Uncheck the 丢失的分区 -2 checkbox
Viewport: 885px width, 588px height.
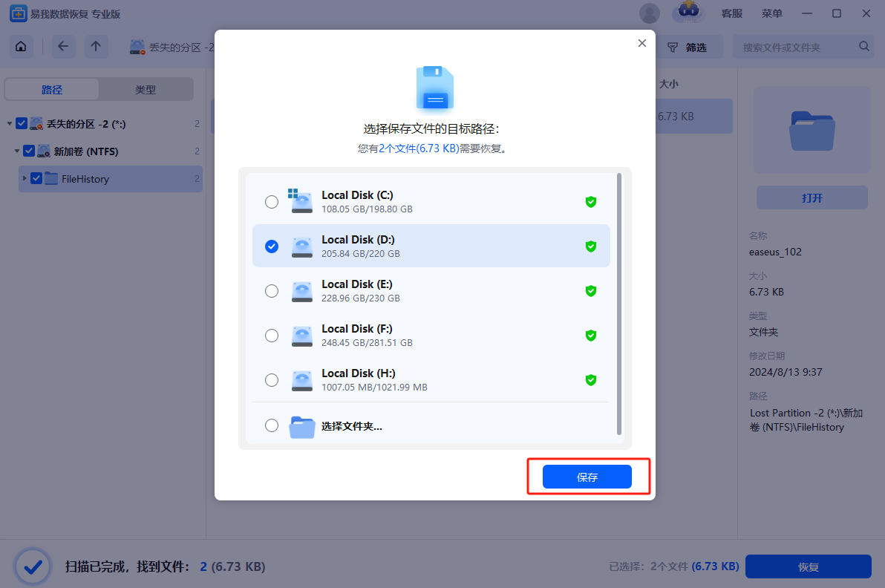(x=22, y=123)
